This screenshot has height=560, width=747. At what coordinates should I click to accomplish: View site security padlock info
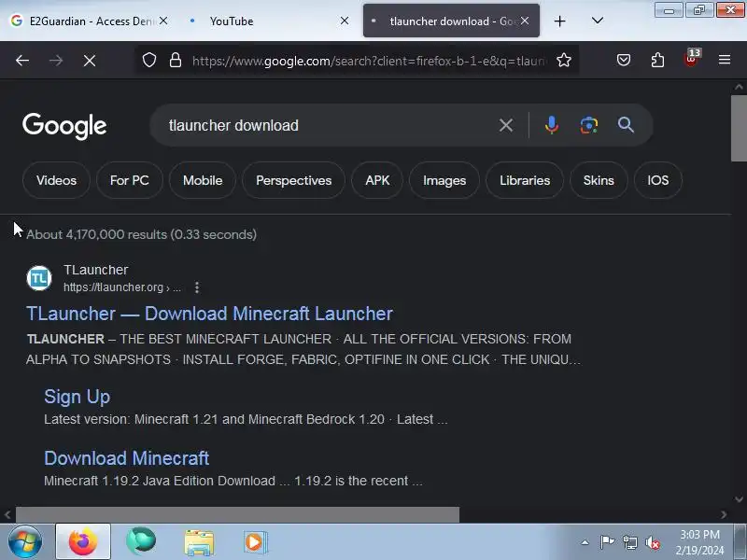coord(176,60)
